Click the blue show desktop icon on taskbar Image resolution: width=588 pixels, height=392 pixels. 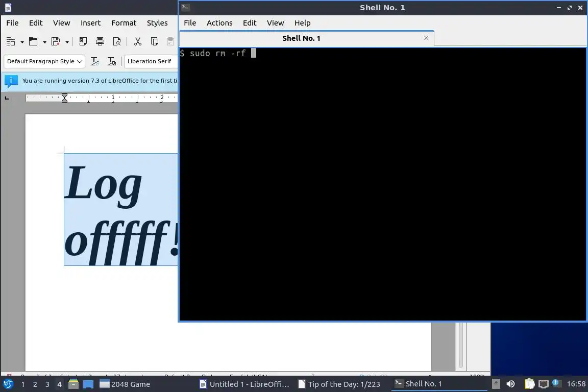pyautogui.click(x=88, y=384)
